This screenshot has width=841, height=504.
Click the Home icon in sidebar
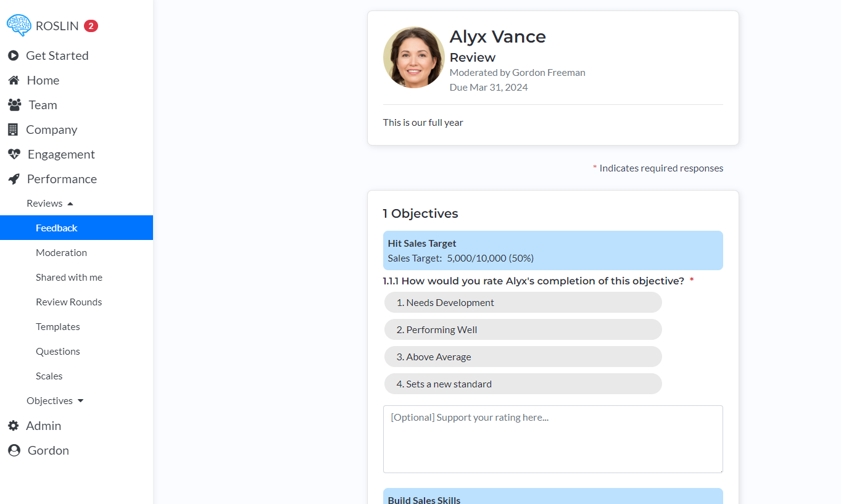(13, 80)
